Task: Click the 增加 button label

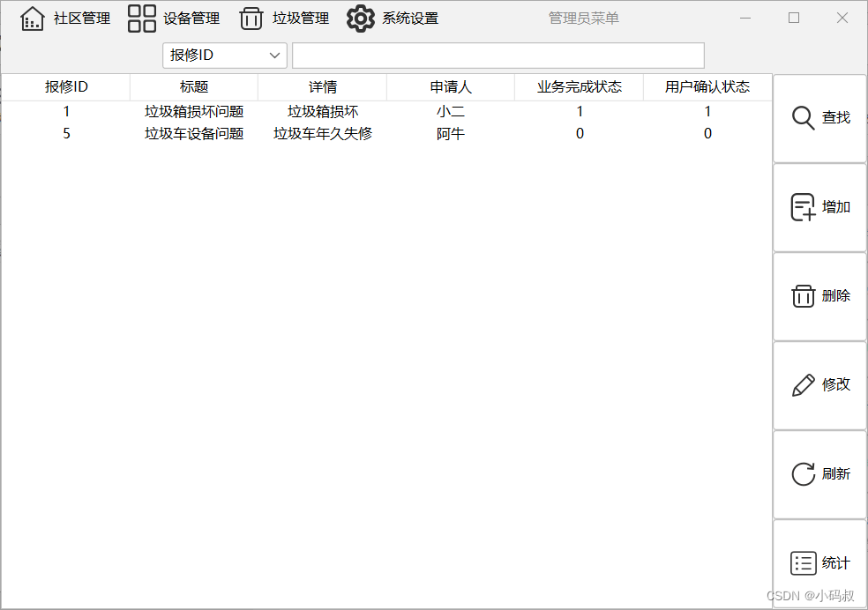Action: pos(836,207)
